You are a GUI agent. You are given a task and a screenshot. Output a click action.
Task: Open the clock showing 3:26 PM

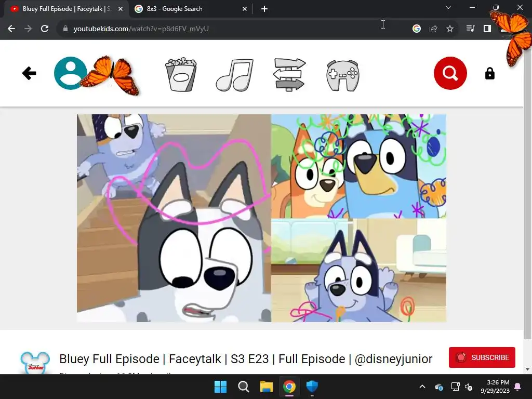(x=495, y=387)
